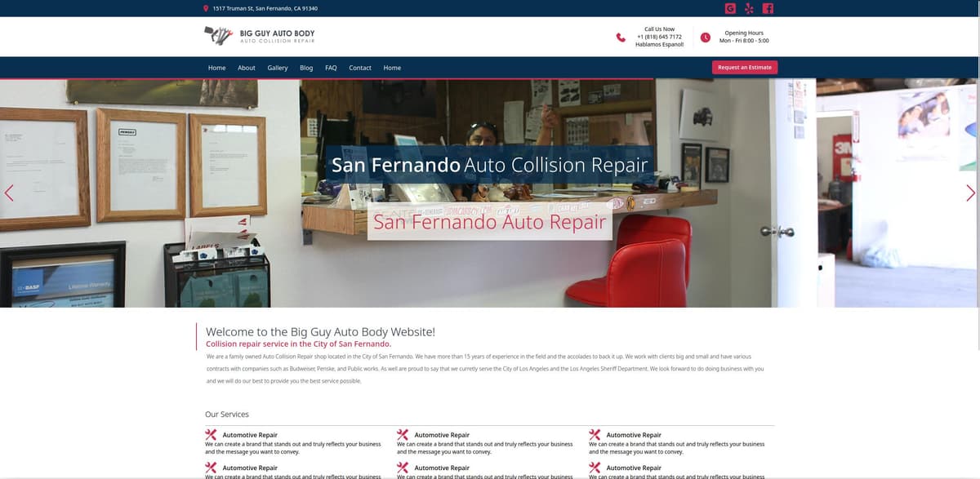Image resolution: width=980 pixels, height=479 pixels.
Task: Click the red clock icon by Opening Hours
Action: pos(706,37)
